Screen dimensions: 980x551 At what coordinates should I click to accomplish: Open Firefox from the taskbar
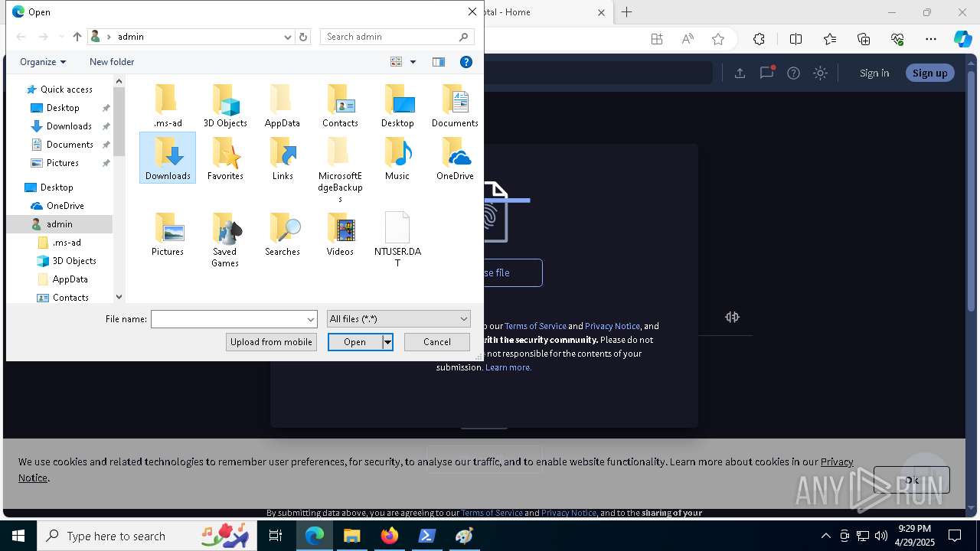[390, 536]
